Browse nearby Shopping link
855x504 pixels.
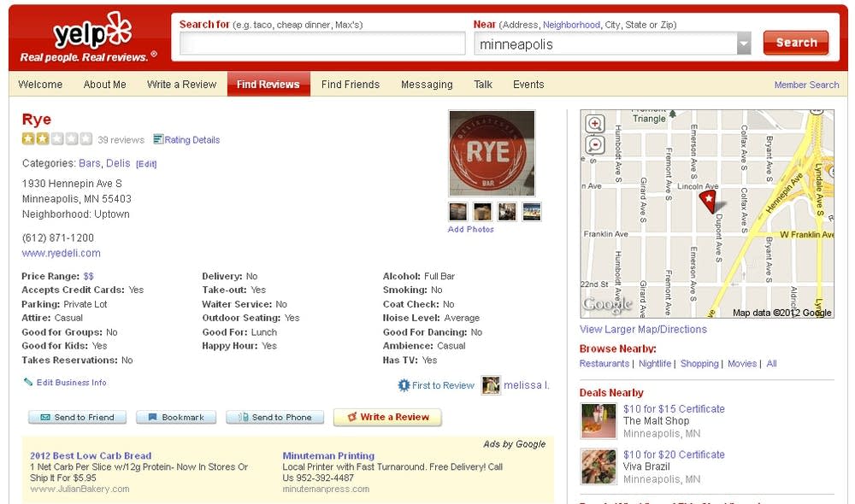tap(699, 363)
